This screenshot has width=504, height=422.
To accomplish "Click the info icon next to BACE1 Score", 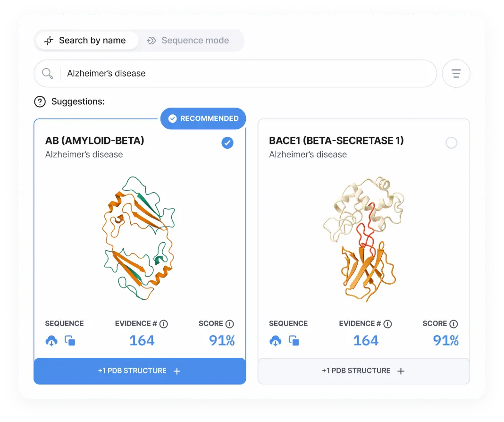I will click(x=454, y=324).
